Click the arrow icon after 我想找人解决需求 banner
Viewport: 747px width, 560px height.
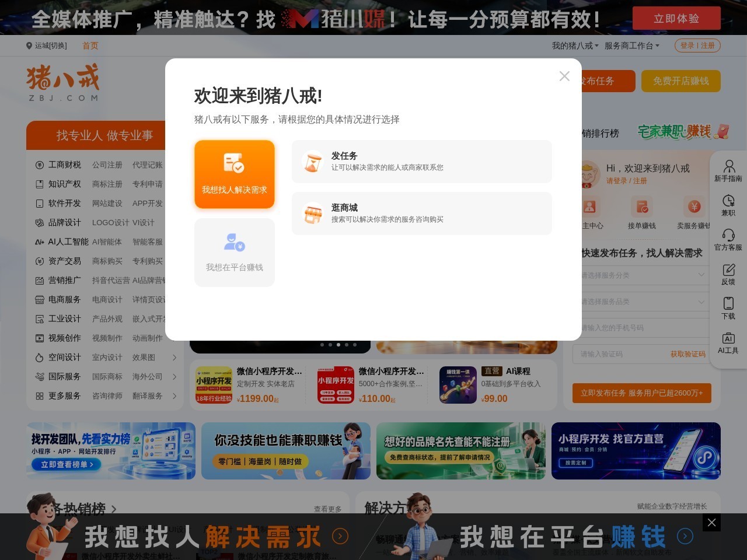pos(340,536)
